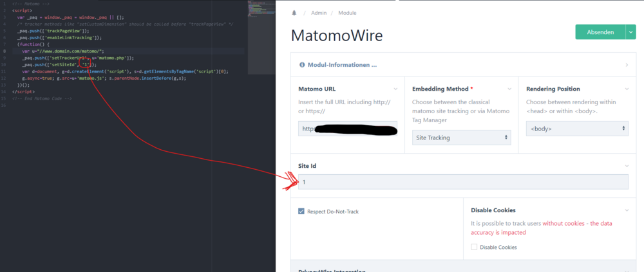Click the Matomo URL input field
Image resolution: width=644 pixels, height=272 pixels.
point(348,129)
